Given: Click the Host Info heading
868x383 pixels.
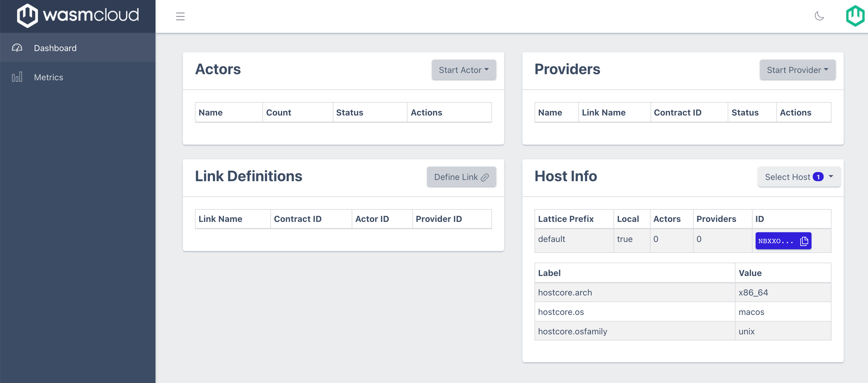Looking at the screenshot, I should (566, 176).
